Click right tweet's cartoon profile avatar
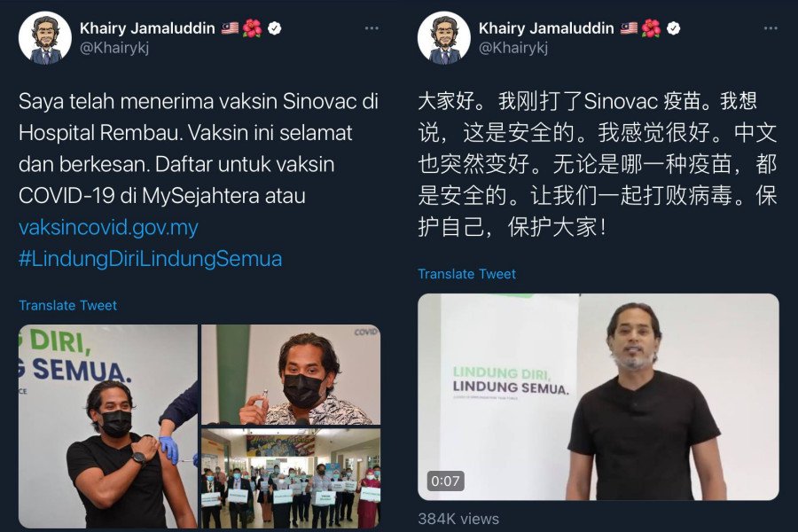 tap(444, 38)
